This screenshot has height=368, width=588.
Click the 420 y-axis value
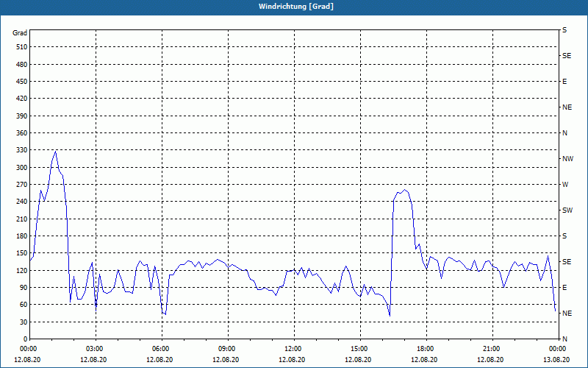pos(22,99)
